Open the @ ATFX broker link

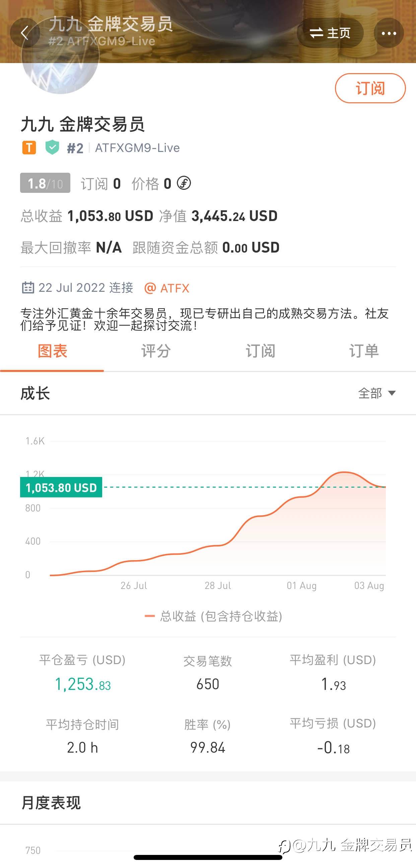167,288
